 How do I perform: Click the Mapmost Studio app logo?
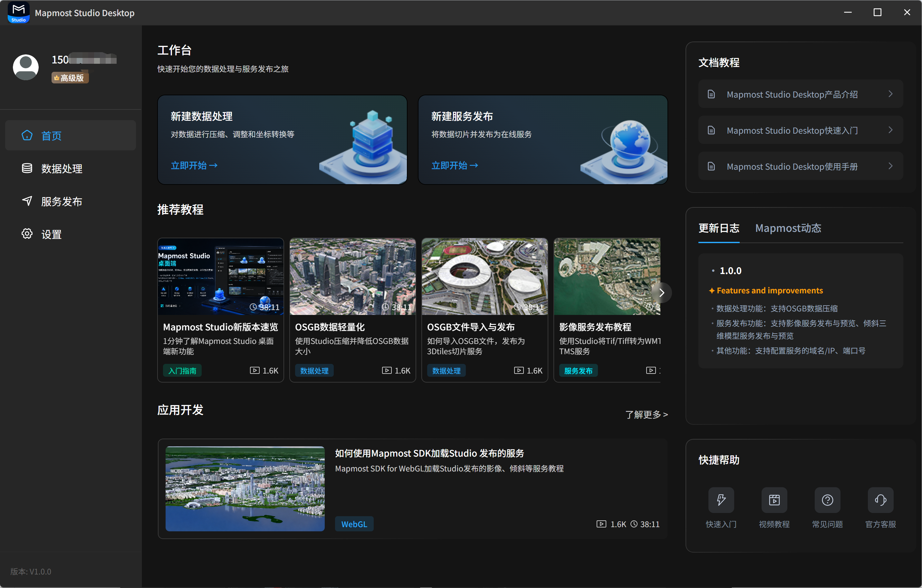[18, 13]
